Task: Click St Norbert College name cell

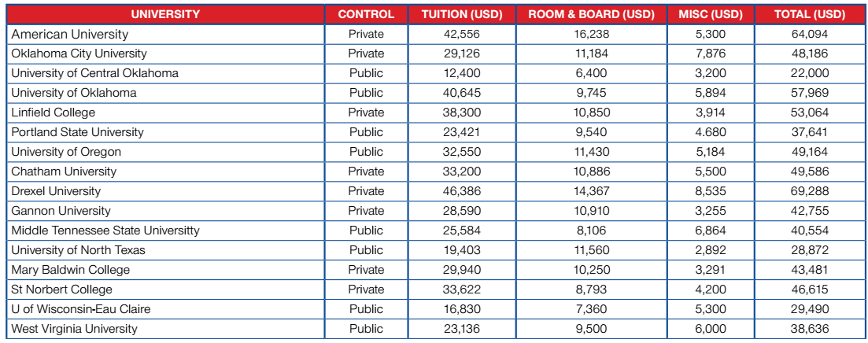Action: [x=165, y=290]
